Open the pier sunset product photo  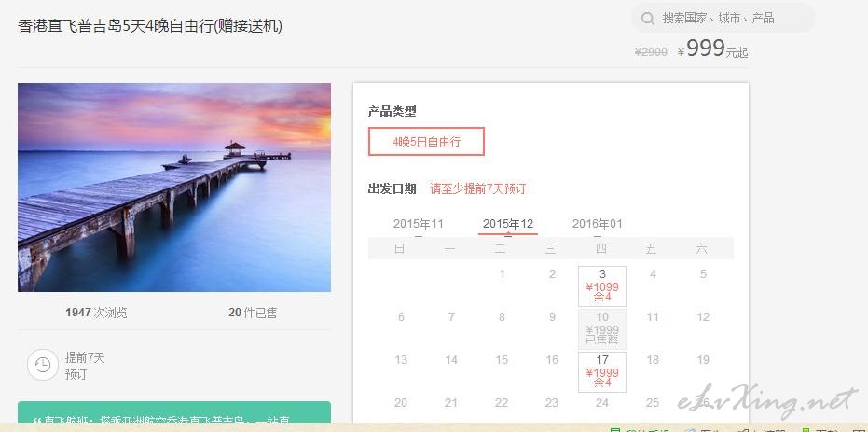(x=174, y=188)
